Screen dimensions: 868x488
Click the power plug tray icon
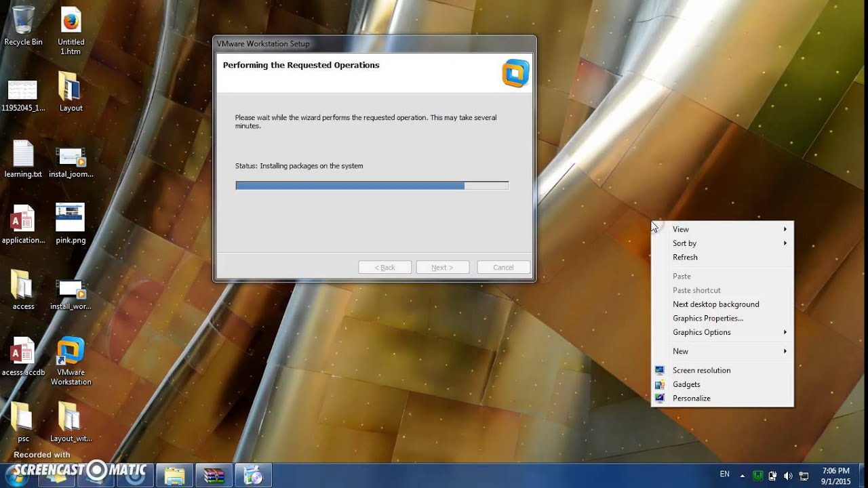[773, 476]
